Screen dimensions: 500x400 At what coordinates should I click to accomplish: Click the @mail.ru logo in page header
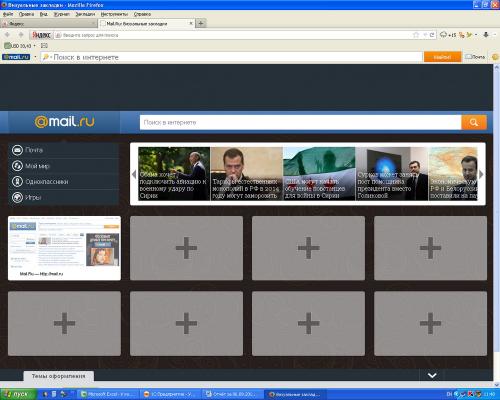pos(65,122)
